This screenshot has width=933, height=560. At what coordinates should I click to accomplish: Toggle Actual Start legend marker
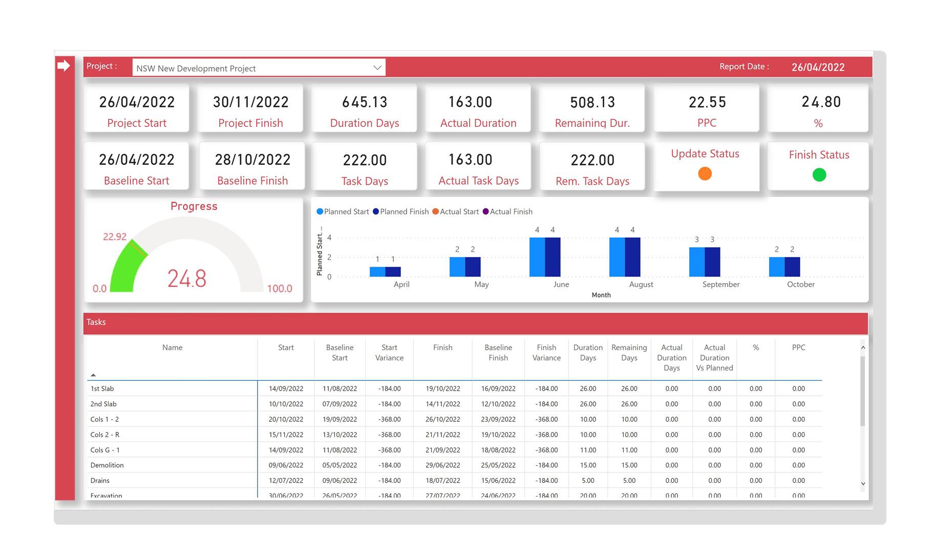coord(435,211)
